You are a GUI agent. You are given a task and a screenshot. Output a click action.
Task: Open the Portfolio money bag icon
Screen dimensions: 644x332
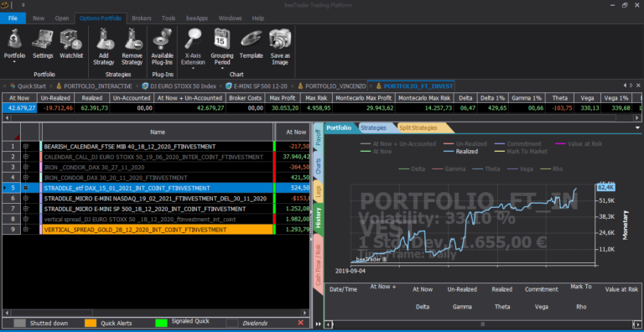[x=14, y=39]
